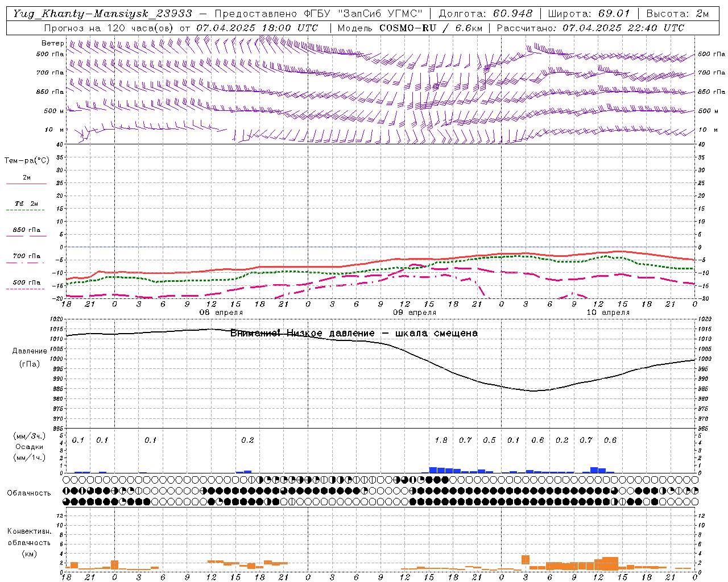Select the Широта: 69.01 value
The width and height of the screenshot is (728, 582).
(589, 14)
